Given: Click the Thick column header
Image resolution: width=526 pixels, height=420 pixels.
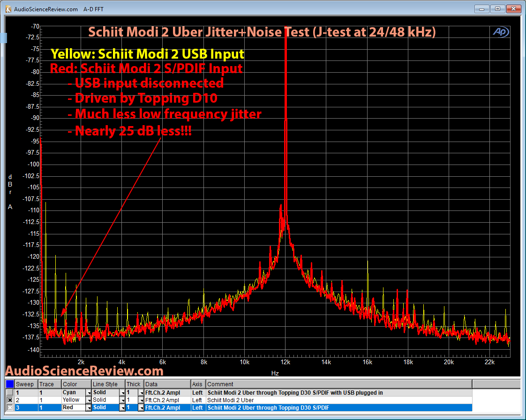Looking at the screenshot, I should [x=135, y=384].
